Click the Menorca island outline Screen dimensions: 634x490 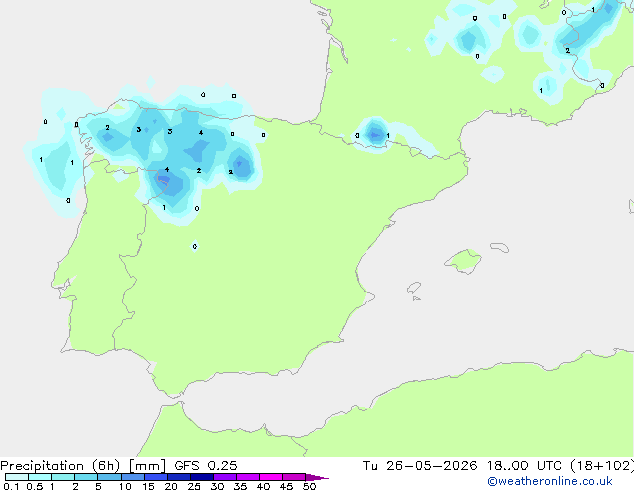coord(499,247)
